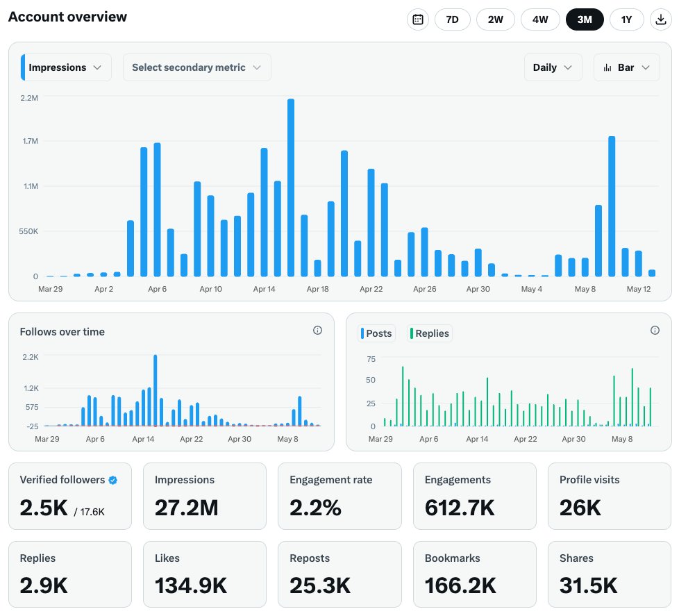Switch to the 7D time range
This screenshot has height=616, width=679.
[x=452, y=19]
